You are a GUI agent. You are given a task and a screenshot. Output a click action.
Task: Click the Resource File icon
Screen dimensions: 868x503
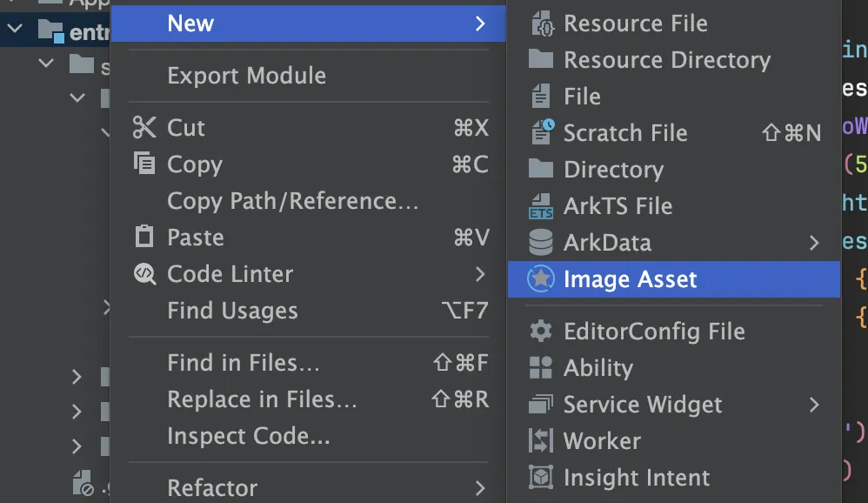point(542,23)
